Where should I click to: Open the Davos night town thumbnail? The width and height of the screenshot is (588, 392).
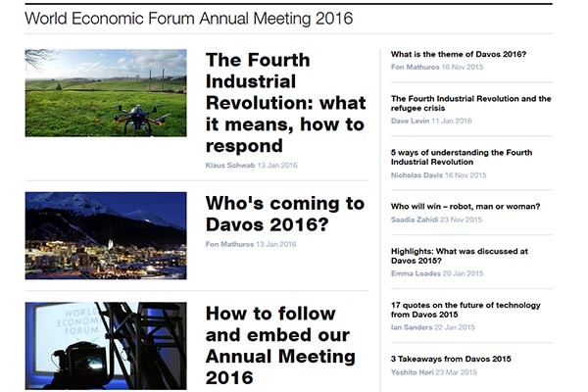tap(106, 235)
